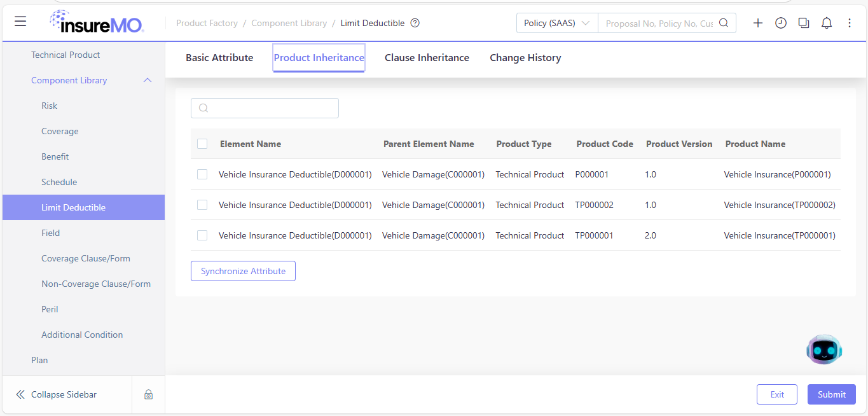Open the hamburger navigation menu
The width and height of the screenshot is (868, 416).
point(20,22)
